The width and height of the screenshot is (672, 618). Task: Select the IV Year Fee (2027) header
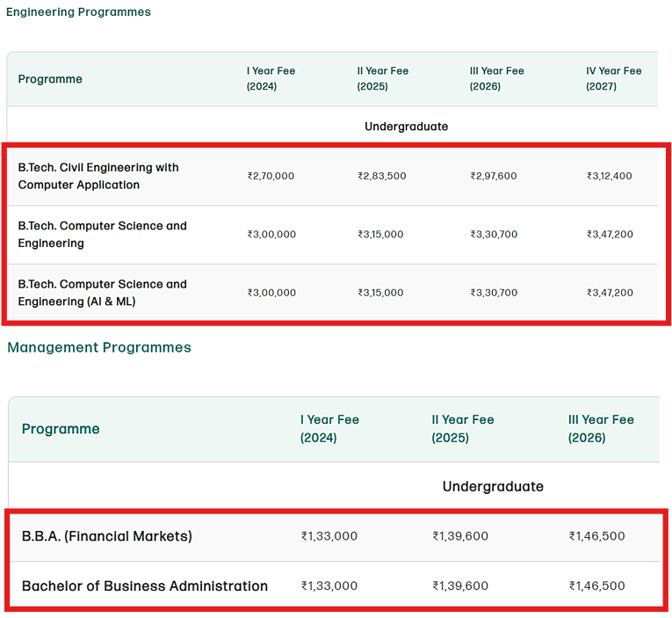pos(614,78)
